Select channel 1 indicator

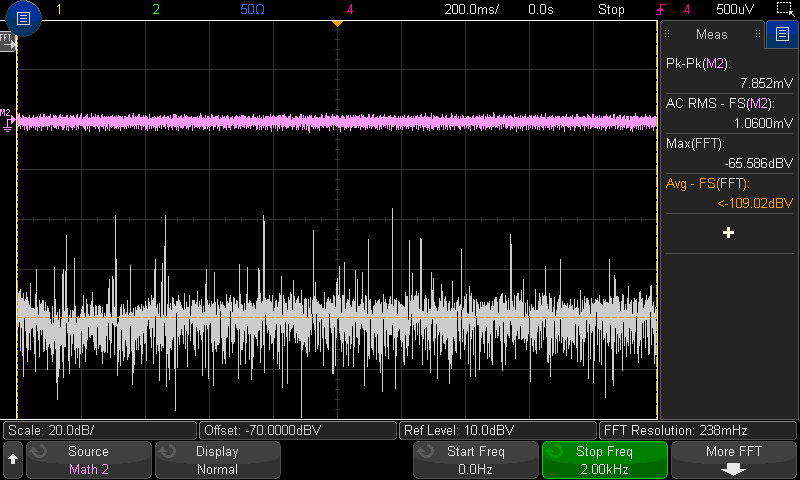coord(59,9)
